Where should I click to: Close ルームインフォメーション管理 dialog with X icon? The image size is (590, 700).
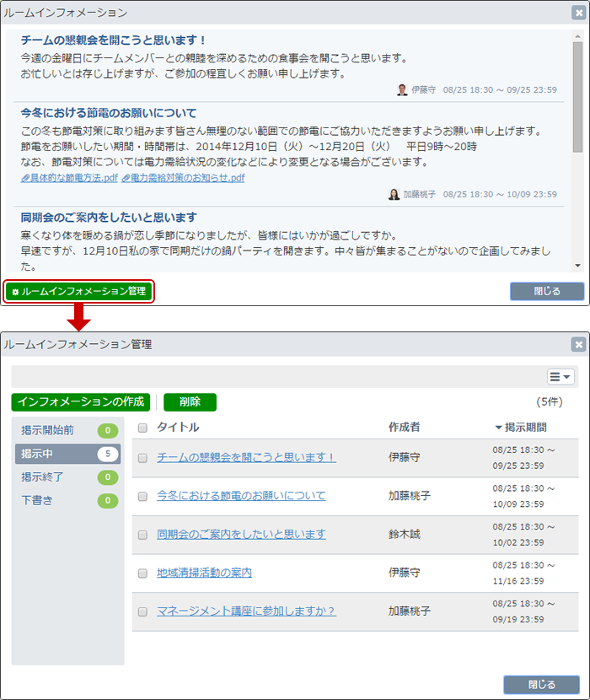coord(578,344)
